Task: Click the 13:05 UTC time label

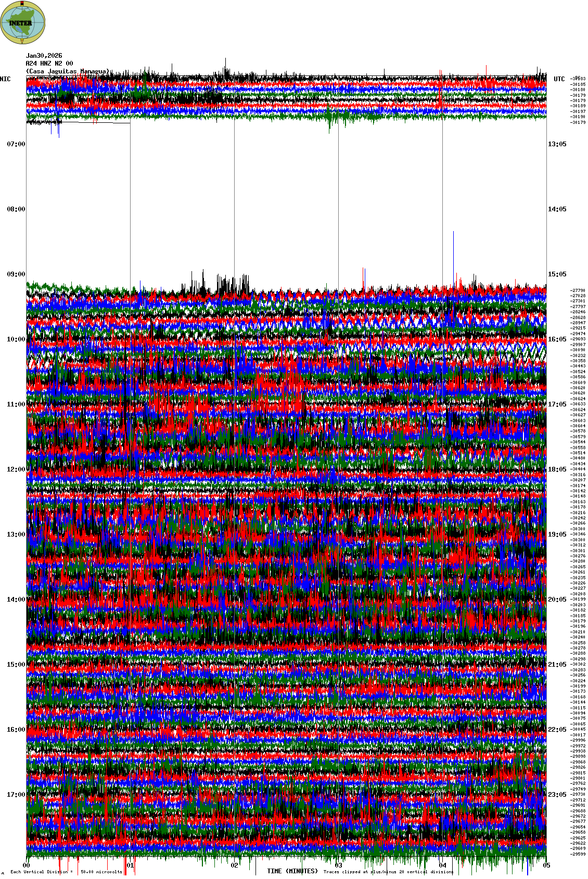Action: point(557,144)
